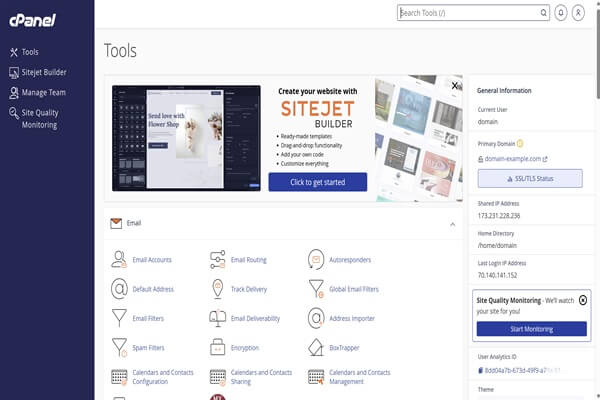Image resolution: width=600 pixels, height=400 pixels.
Task: Open the Email Accounts link
Action: [x=152, y=260]
